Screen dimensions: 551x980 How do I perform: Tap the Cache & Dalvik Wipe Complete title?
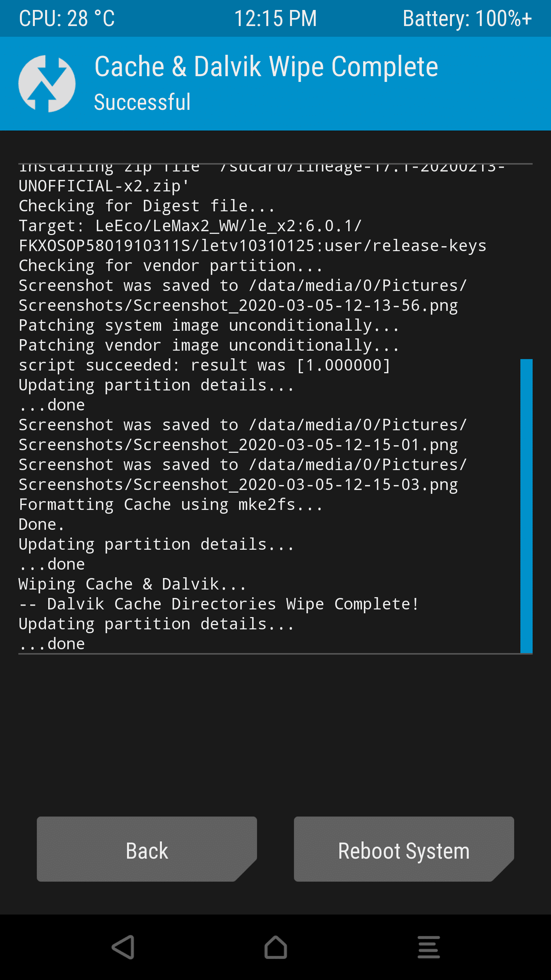[266, 67]
